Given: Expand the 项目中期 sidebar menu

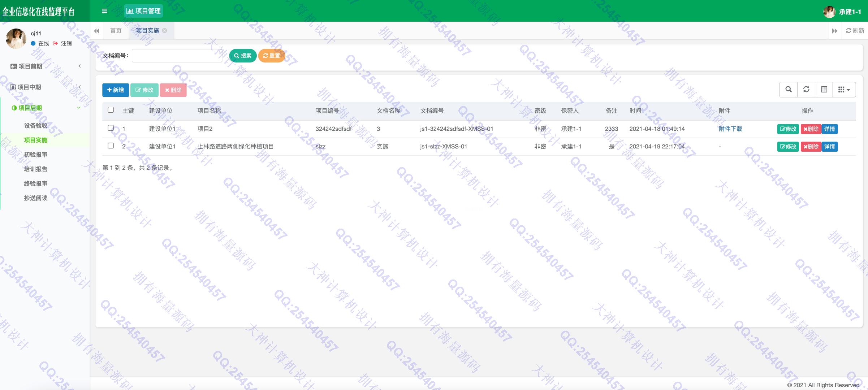Looking at the screenshot, I should (x=45, y=87).
